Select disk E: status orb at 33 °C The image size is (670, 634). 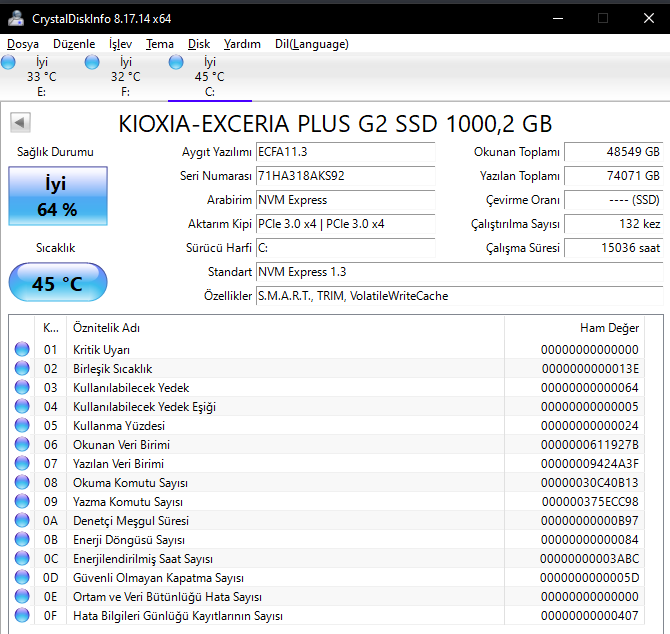click(x=9, y=63)
